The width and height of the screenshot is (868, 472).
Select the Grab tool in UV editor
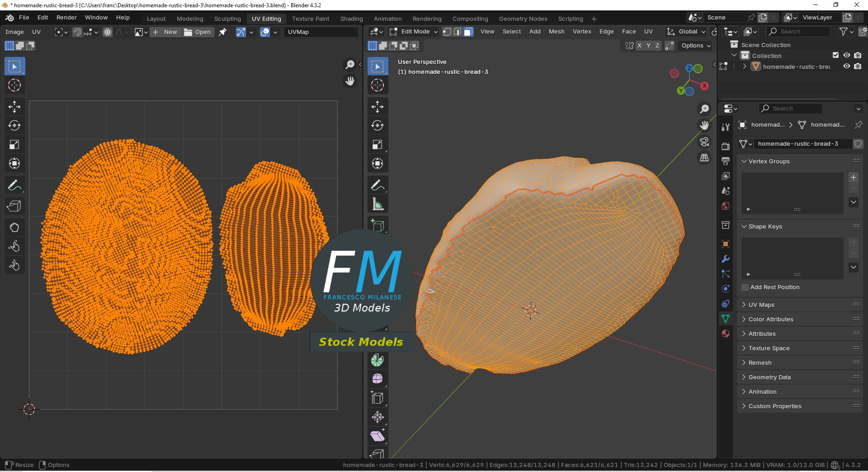pyautogui.click(x=14, y=227)
